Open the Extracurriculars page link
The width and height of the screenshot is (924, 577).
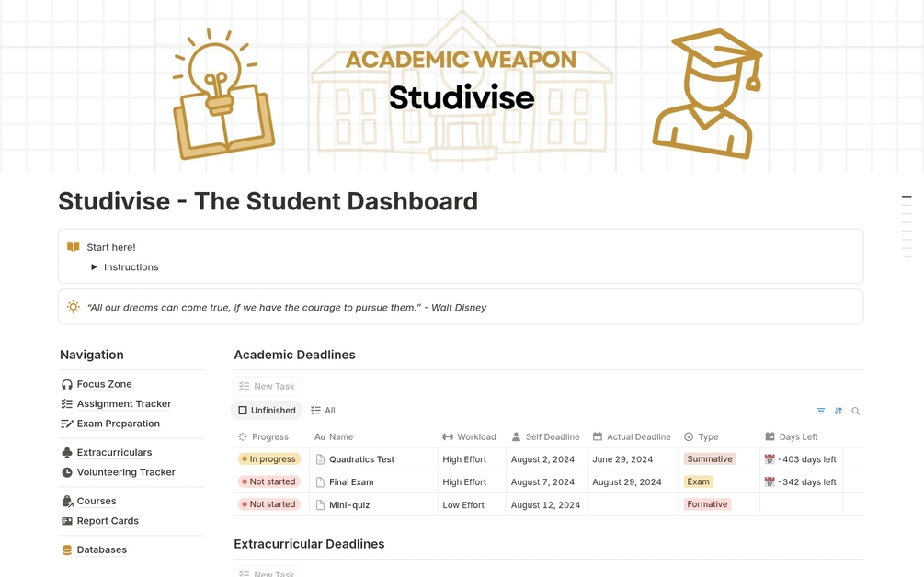pyautogui.click(x=114, y=453)
